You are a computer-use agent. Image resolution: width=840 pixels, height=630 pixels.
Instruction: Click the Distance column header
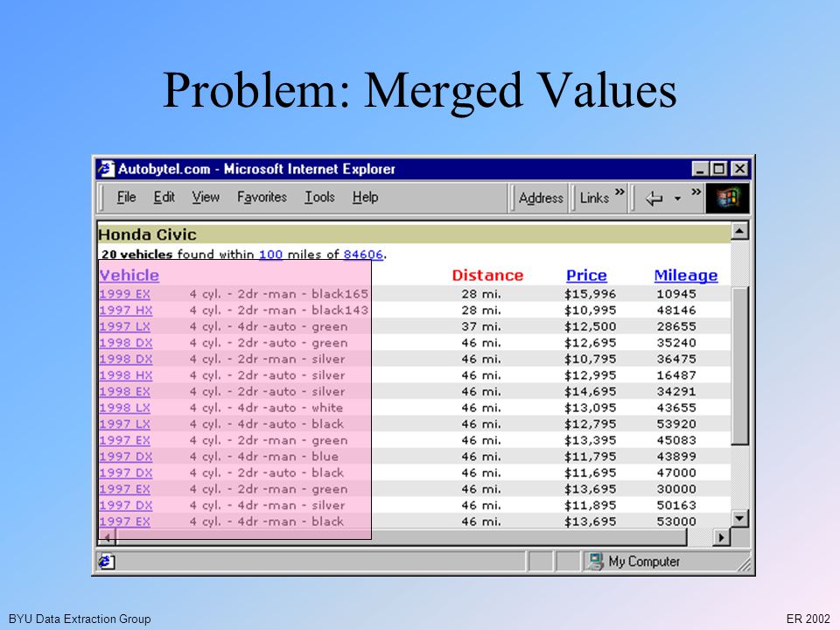[487, 276]
